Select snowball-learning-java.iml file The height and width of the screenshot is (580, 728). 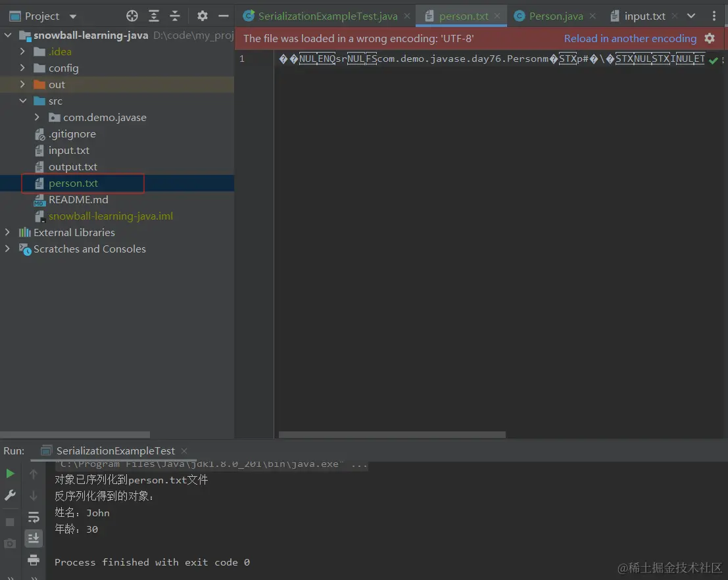pos(110,216)
